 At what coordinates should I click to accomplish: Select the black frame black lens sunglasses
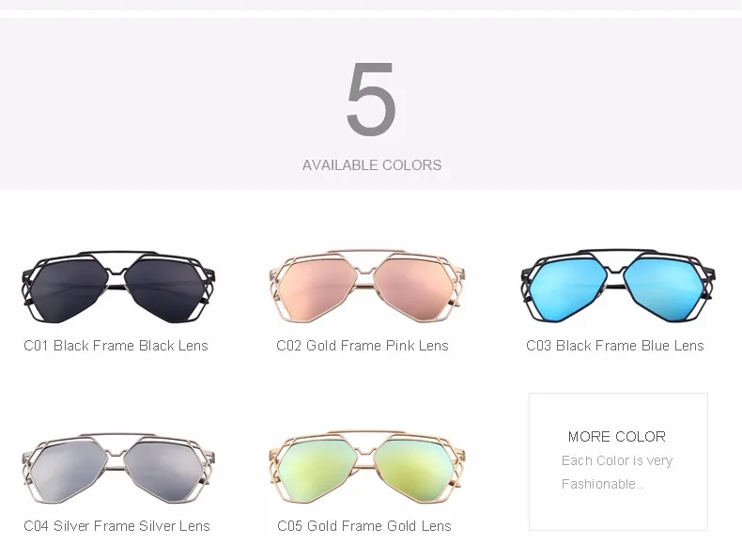tap(118, 287)
